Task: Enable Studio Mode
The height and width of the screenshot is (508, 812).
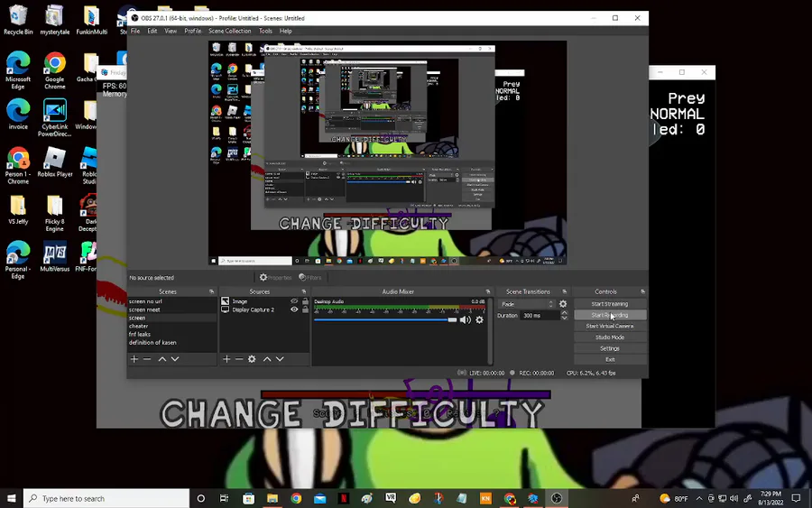Action: (610, 337)
